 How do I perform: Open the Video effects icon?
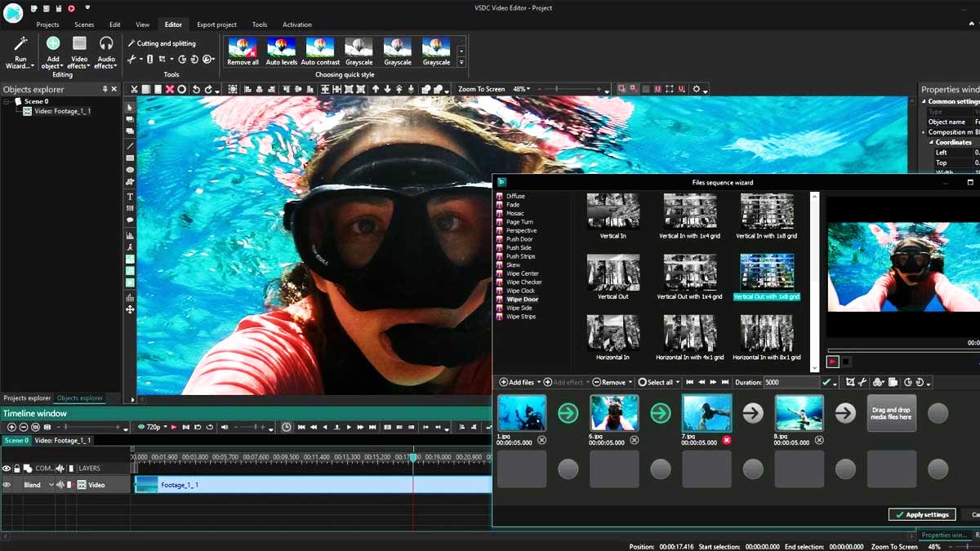click(x=79, y=43)
